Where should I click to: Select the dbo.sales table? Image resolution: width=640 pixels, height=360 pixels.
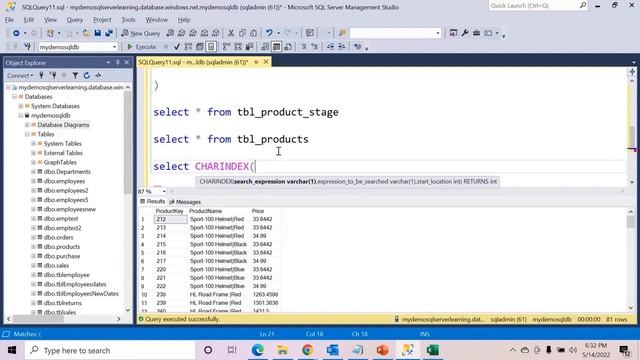[x=56, y=266]
